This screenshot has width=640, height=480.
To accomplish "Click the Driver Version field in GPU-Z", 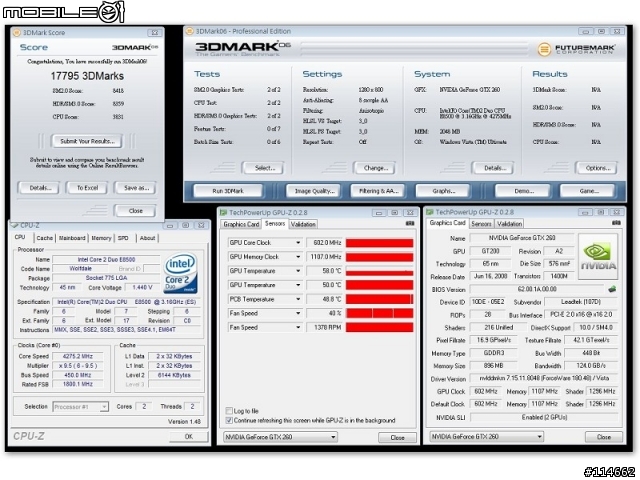I will (544, 378).
